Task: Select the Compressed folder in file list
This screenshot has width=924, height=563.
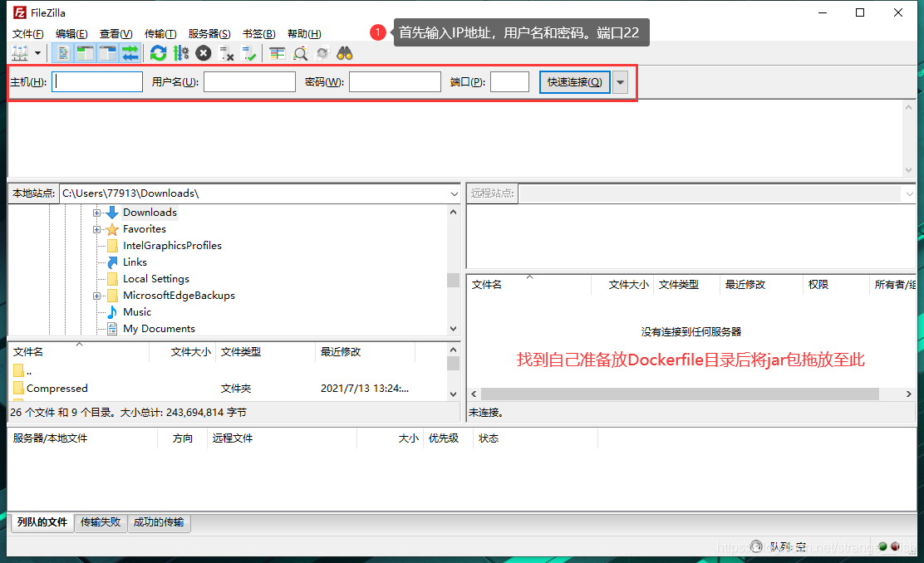Action: [x=57, y=388]
